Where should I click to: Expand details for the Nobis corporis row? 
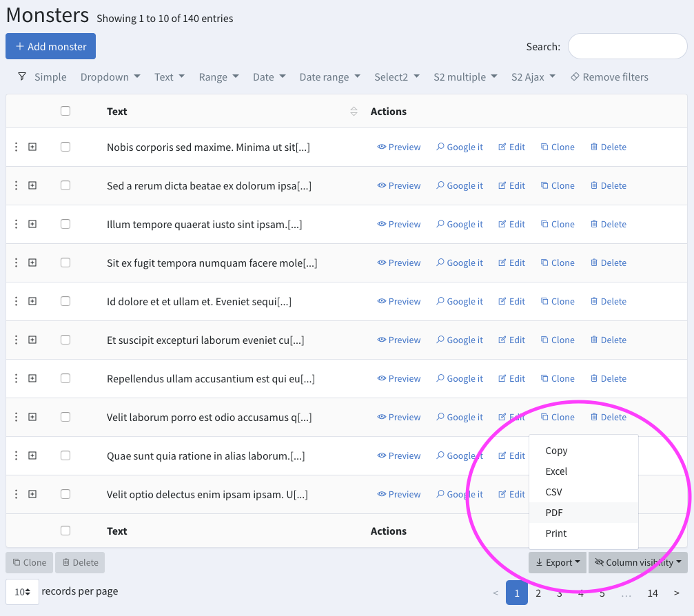32,147
